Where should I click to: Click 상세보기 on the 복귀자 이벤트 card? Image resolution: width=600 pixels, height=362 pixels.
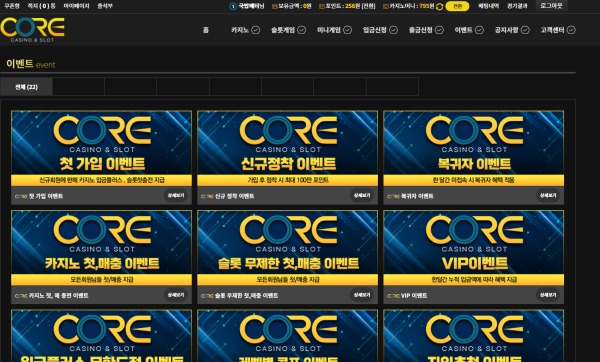click(x=548, y=196)
